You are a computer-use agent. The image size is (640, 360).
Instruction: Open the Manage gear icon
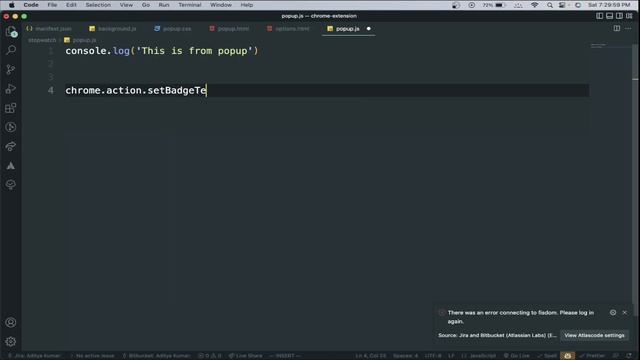coord(11,341)
